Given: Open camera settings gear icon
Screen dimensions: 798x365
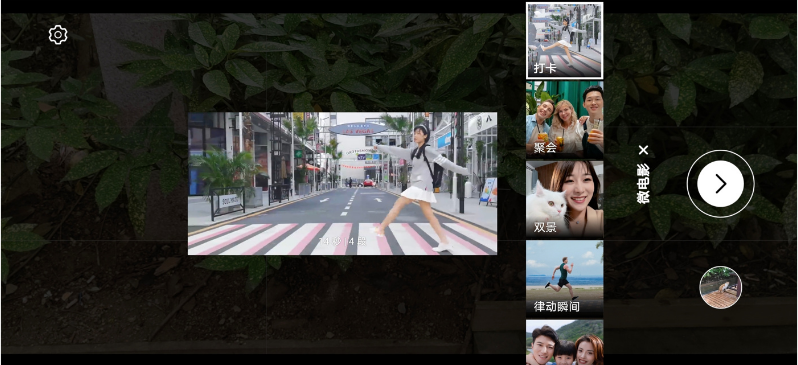Looking at the screenshot, I should [58, 35].
